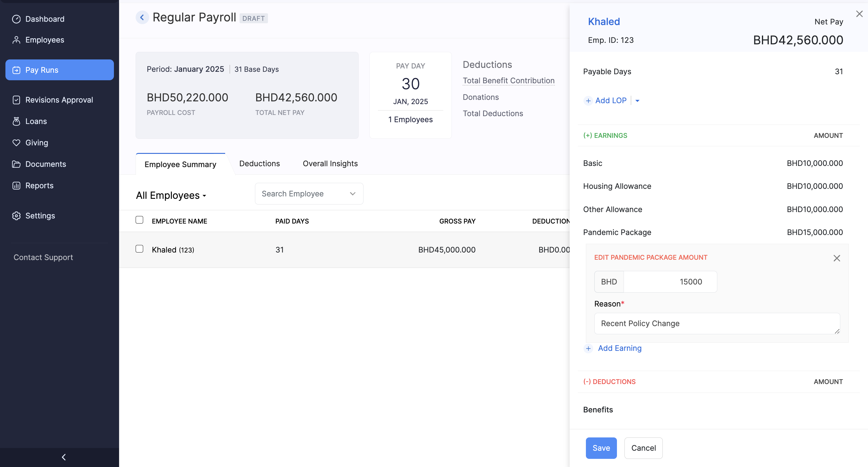
Task: Expand the Add LOP dropdown arrow
Action: tap(637, 100)
